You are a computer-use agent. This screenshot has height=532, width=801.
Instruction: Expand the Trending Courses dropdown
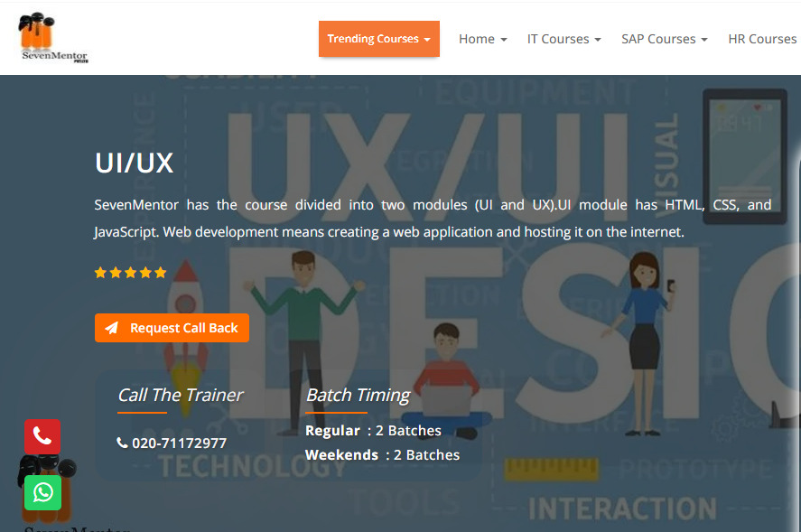pyautogui.click(x=378, y=39)
